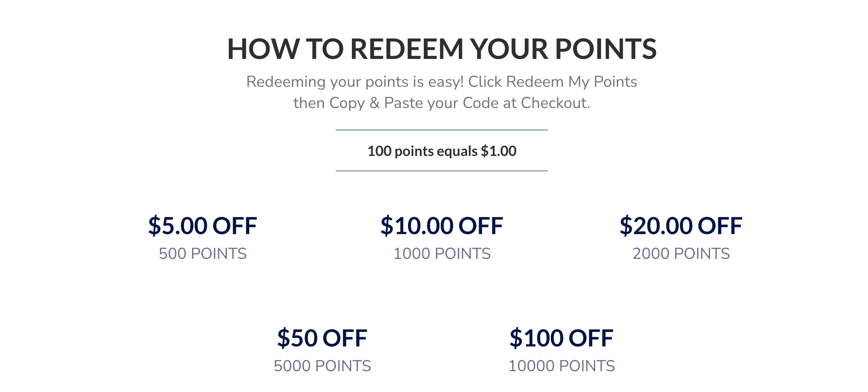Click the 1000 POINTS label

point(442,254)
